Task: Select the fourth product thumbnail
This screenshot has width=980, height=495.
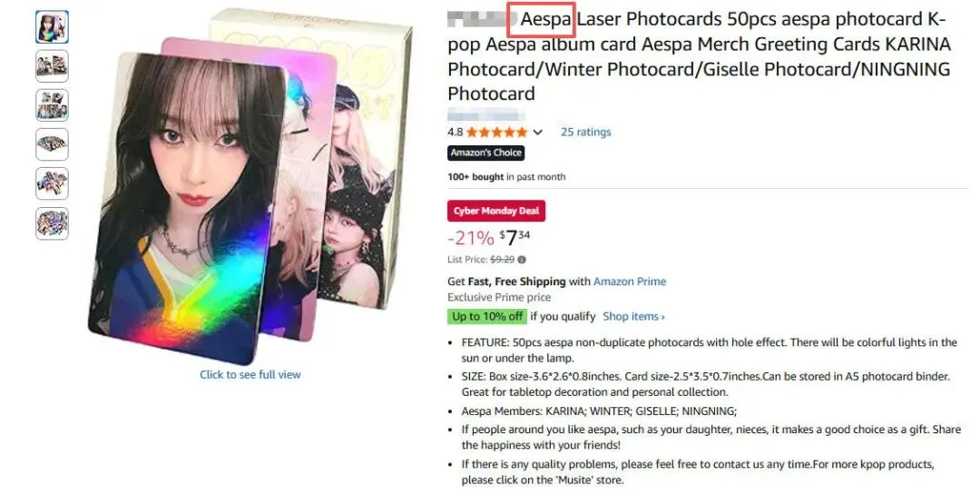Action: [x=52, y=144]
